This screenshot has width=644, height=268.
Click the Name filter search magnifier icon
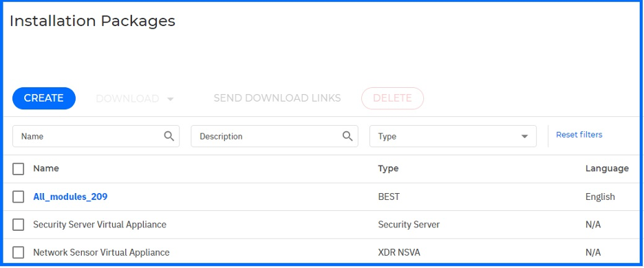169,136
